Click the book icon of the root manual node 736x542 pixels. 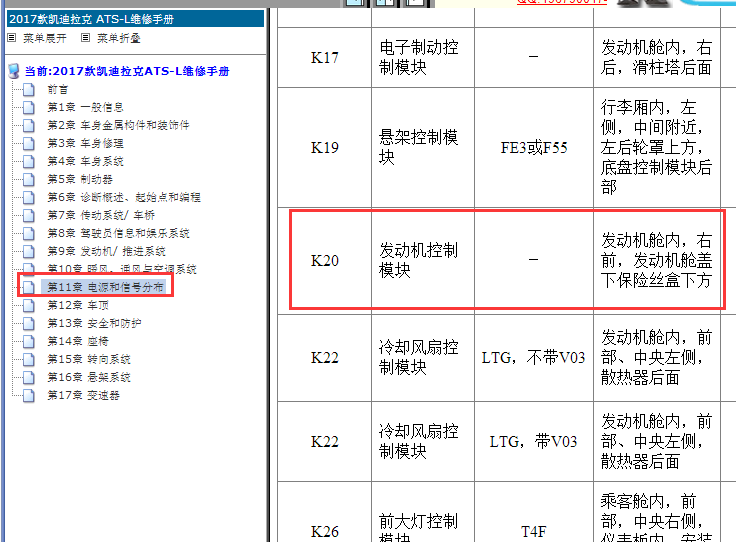(x=14, y=71)
